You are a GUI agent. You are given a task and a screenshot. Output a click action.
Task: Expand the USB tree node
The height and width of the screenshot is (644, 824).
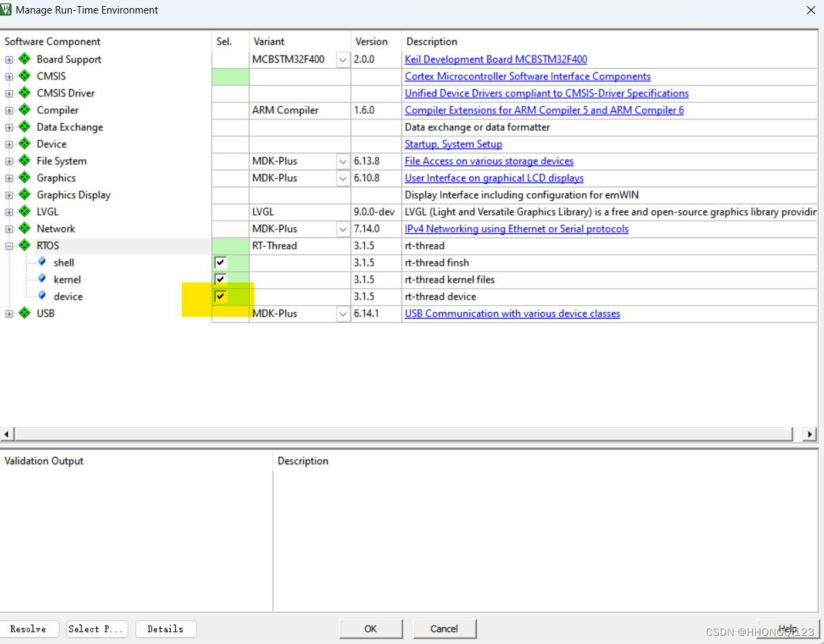tap(9, 314)
